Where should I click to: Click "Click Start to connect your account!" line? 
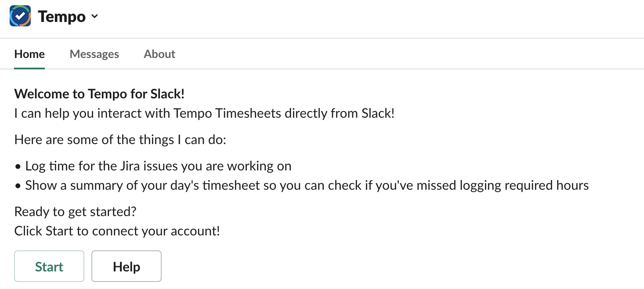point(117,231)
